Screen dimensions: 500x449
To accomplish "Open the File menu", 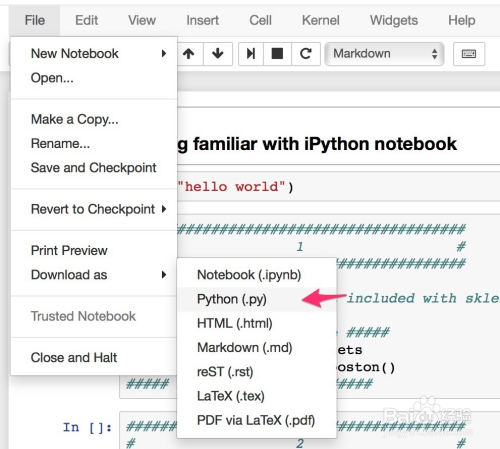I will pos(35,20).
